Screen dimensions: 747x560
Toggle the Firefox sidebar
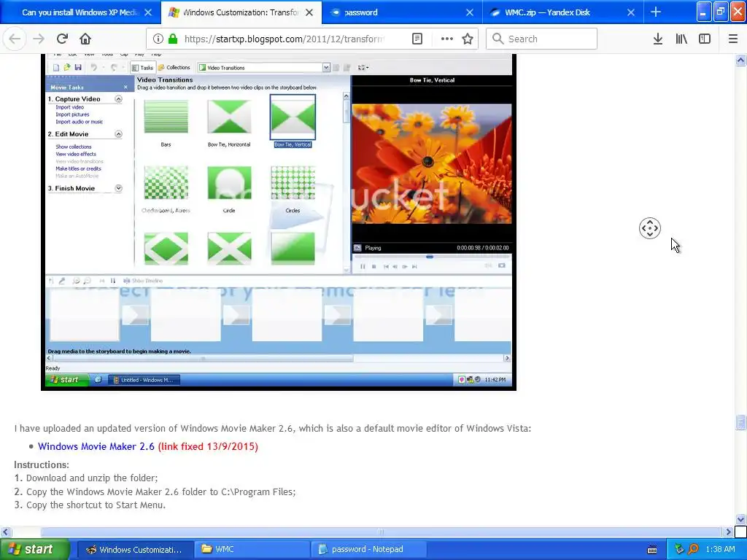click(705, 39)
